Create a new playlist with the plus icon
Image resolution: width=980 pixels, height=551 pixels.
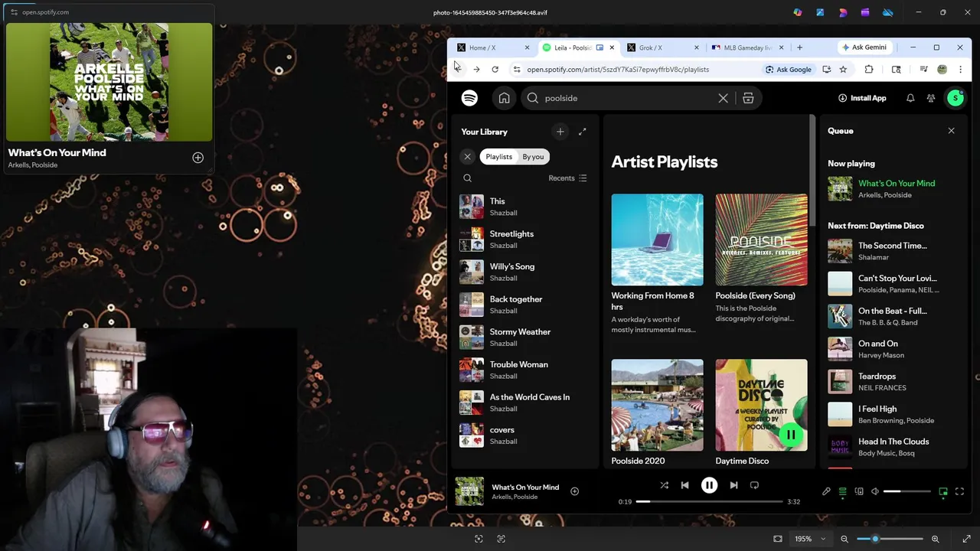tap(560, 132)
